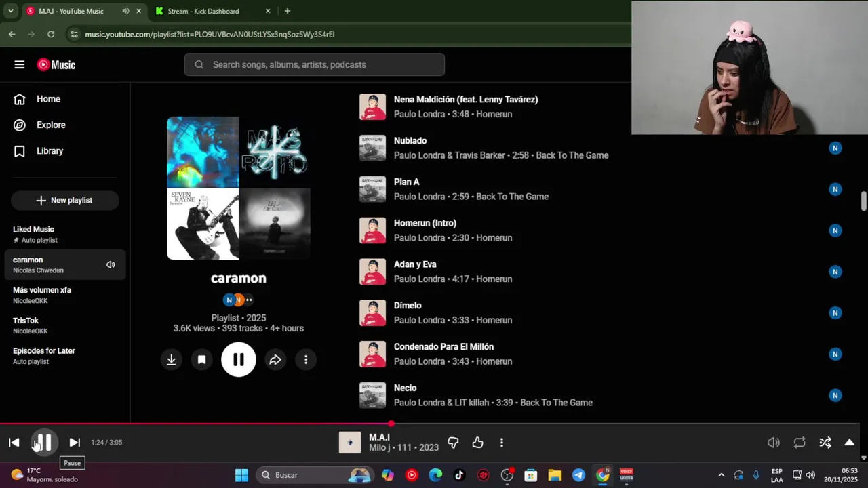Create a New playlist
Image resolution: width=868 pixels, height=488 pixels.
pos(64,200)
